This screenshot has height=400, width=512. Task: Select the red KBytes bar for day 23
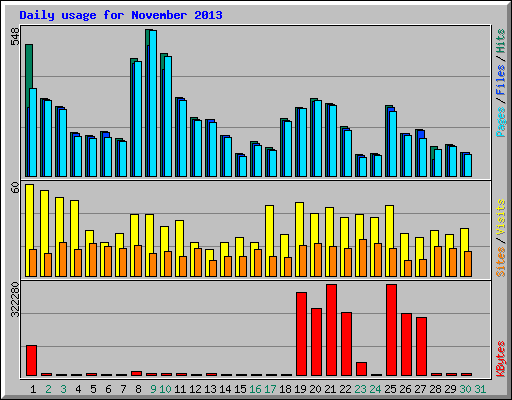tap(361, 369)
